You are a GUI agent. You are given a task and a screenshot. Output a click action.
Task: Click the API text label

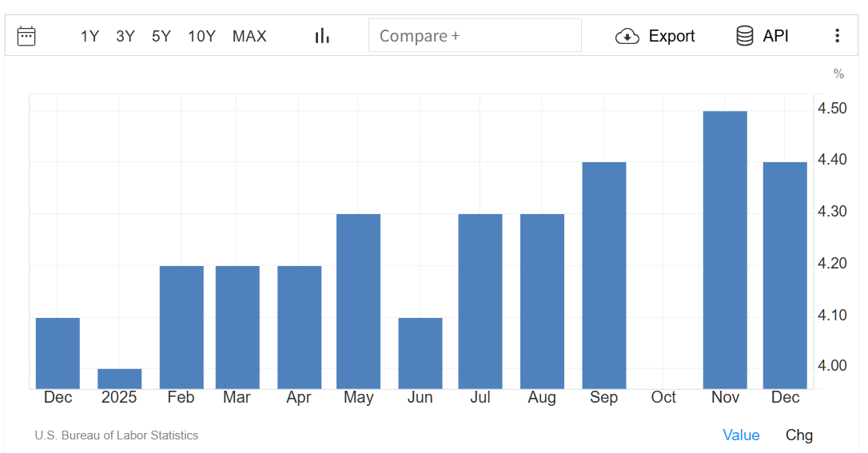click(x=775, y=36)
